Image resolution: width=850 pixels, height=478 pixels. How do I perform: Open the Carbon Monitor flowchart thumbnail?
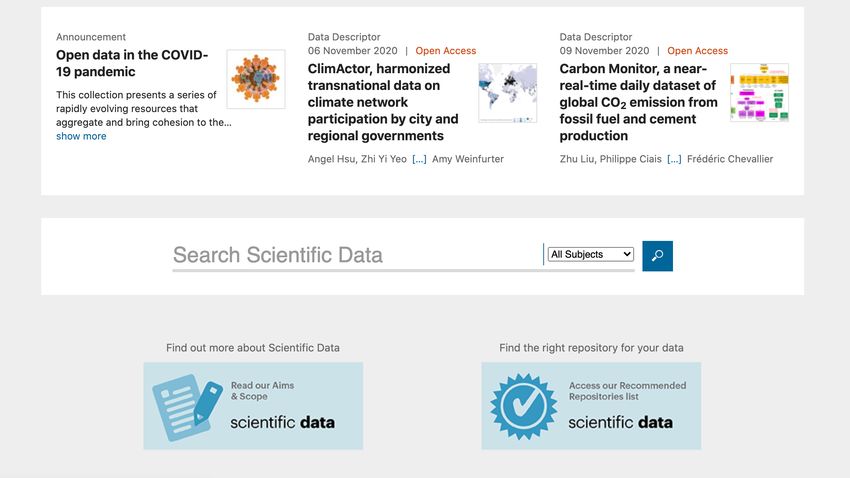tap(759, 93)
